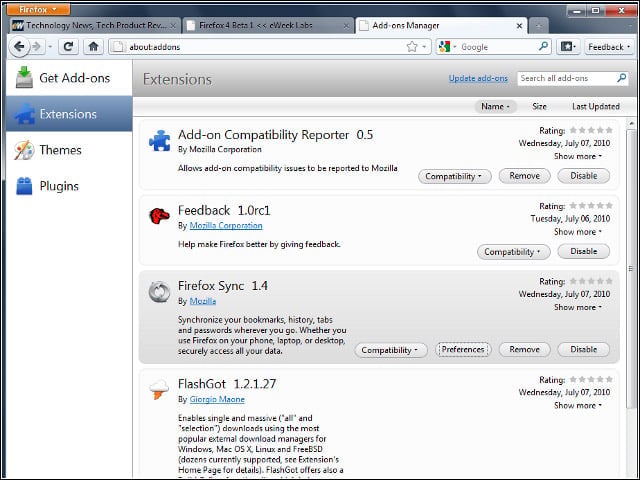Open Mozilla Corporation author link under Feedback
The width and height of the screenshot is (640, 480).
pyautogui.click(x=226, y=226)
